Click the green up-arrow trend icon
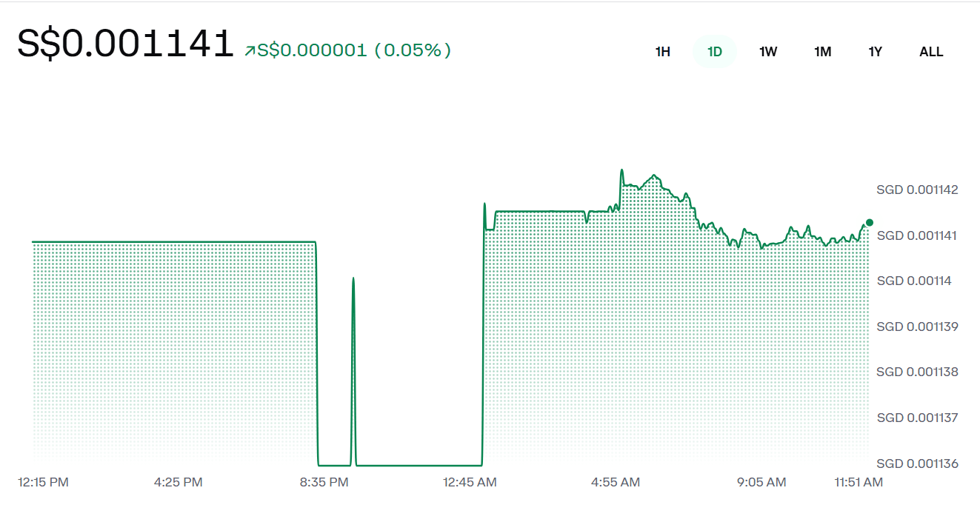Screen dimensions: 980x522 (x=250, y=51)
